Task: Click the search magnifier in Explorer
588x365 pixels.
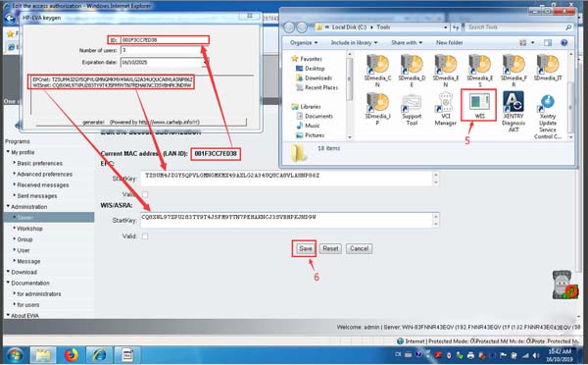Action: point(568,27)
